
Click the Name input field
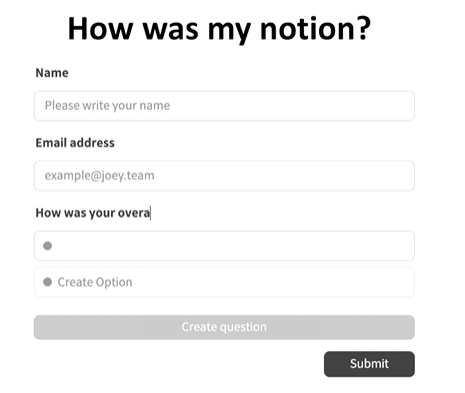point(224,106)
